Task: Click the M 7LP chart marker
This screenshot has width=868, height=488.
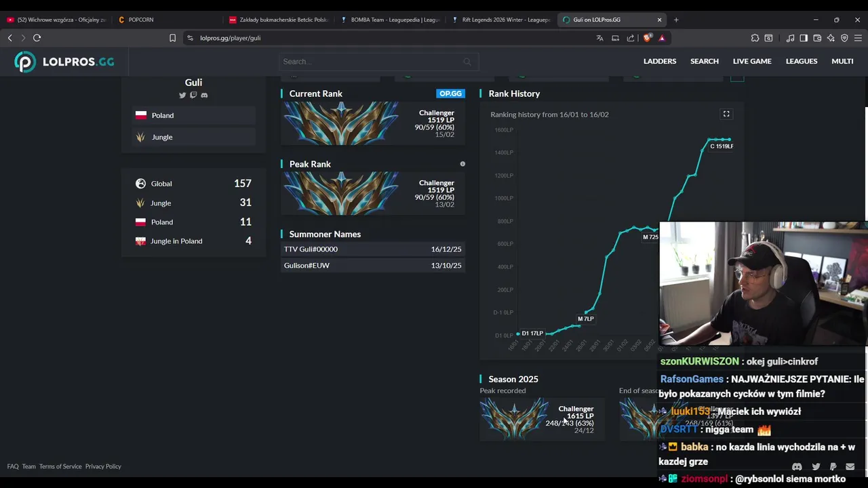Action: [586, 319]
